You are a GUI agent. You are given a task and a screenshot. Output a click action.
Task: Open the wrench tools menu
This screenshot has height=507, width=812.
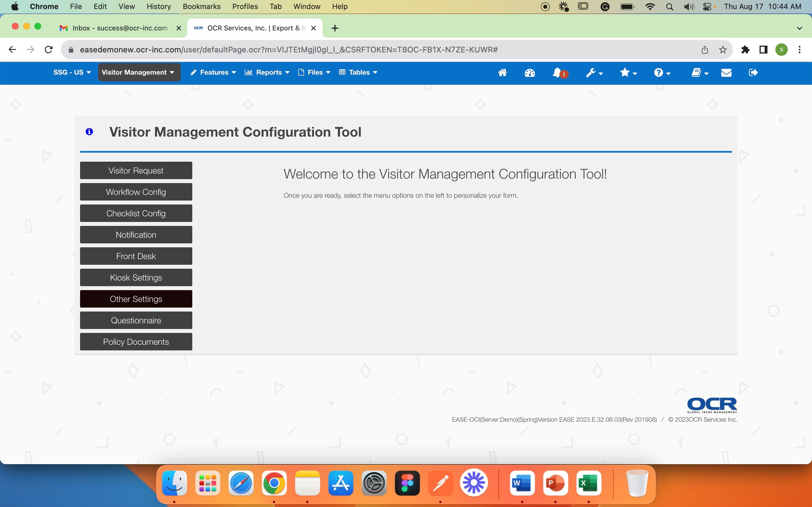click(594, 73)
